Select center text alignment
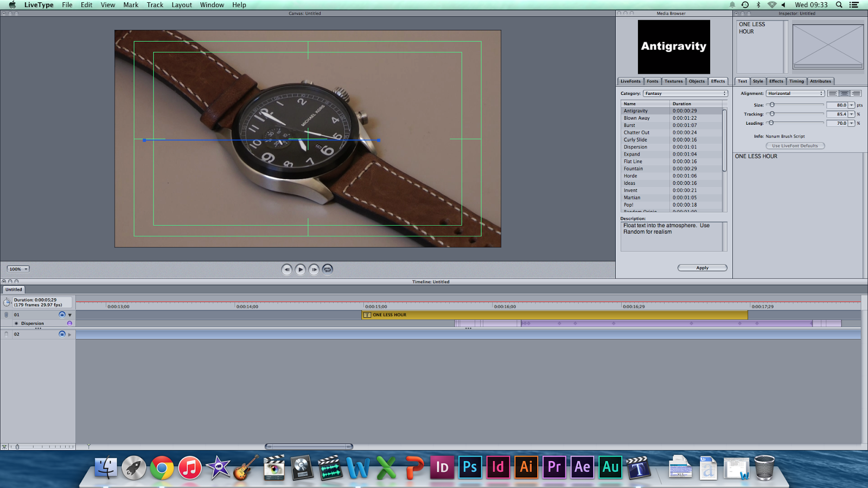The width and height of the screenshot is (868, 488). coord(844,93)
